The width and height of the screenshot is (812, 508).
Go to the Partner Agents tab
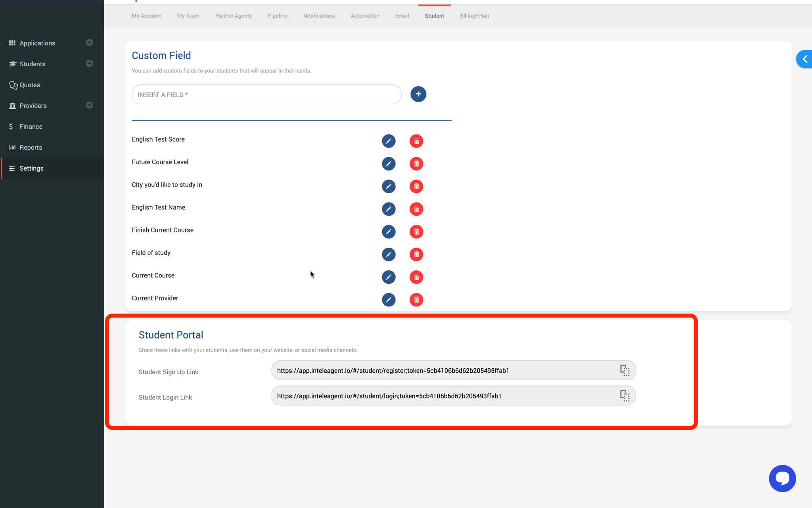[234, 16]
